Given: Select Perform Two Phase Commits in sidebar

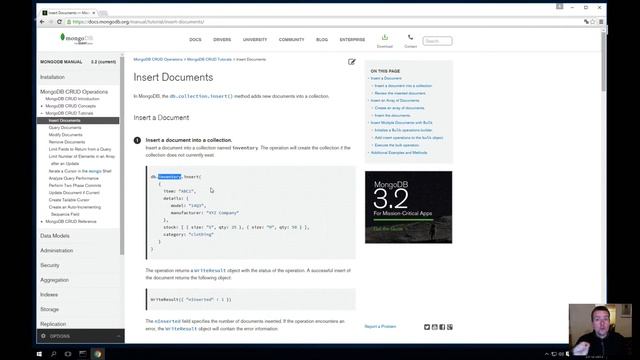Looking at the screenshot, I should coord(75,185).
